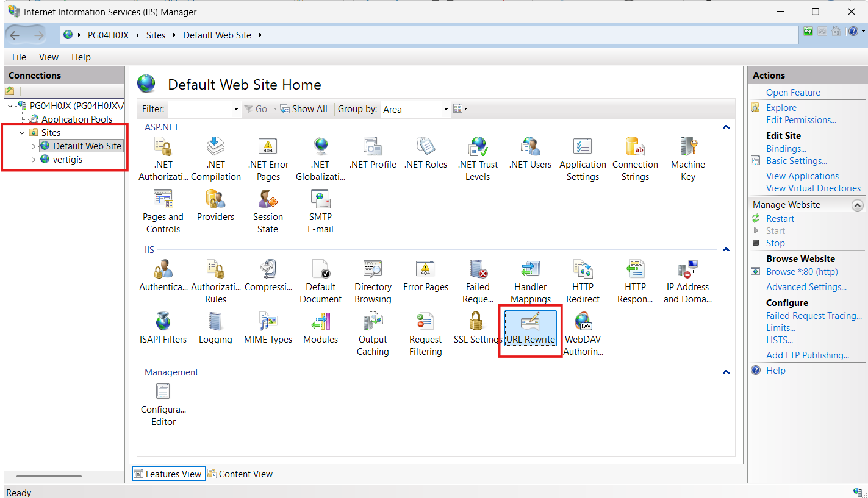
Task: Open the Session State feature
Action: (268, 212)
